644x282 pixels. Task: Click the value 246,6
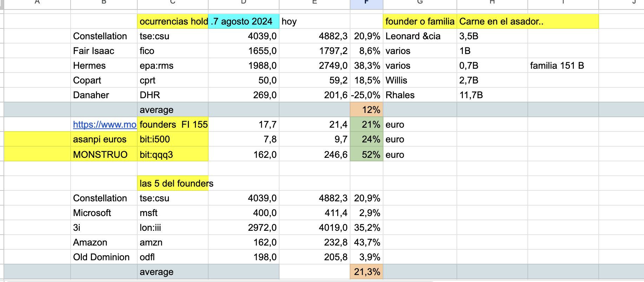tap(315, 154)
